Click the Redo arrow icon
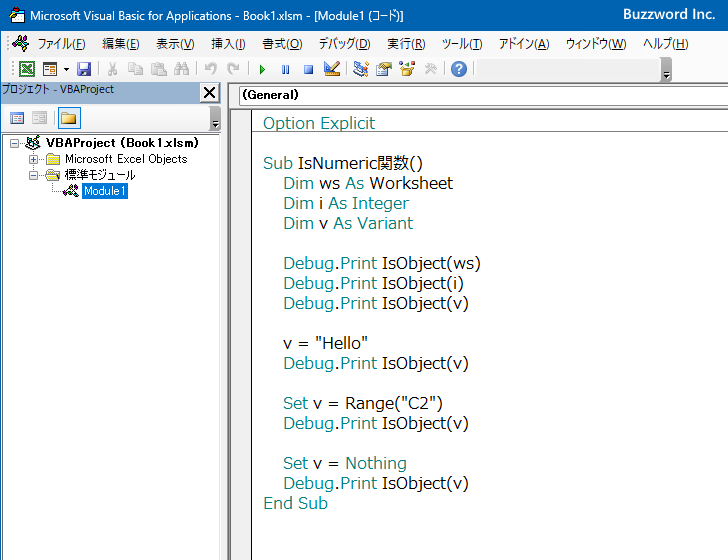This screenshot has width=728, height=560. click(x=233, y=69)
